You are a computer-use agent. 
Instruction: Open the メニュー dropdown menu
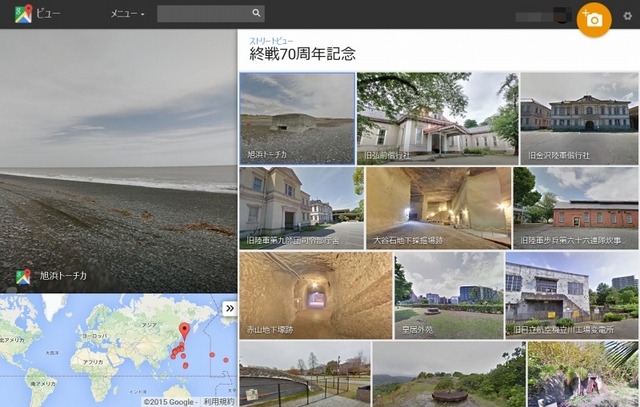tap(127, 14)
